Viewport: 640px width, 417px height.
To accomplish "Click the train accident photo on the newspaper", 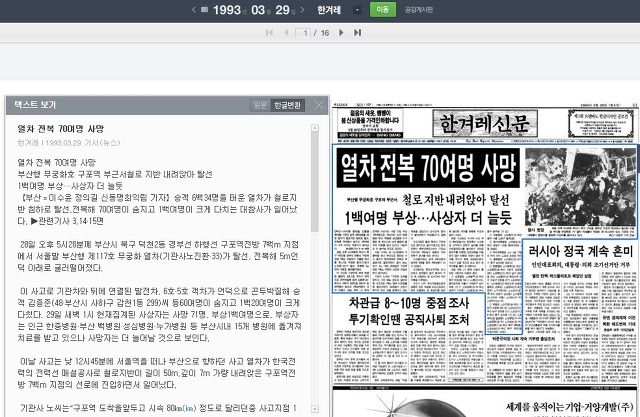I will [580, 187].
